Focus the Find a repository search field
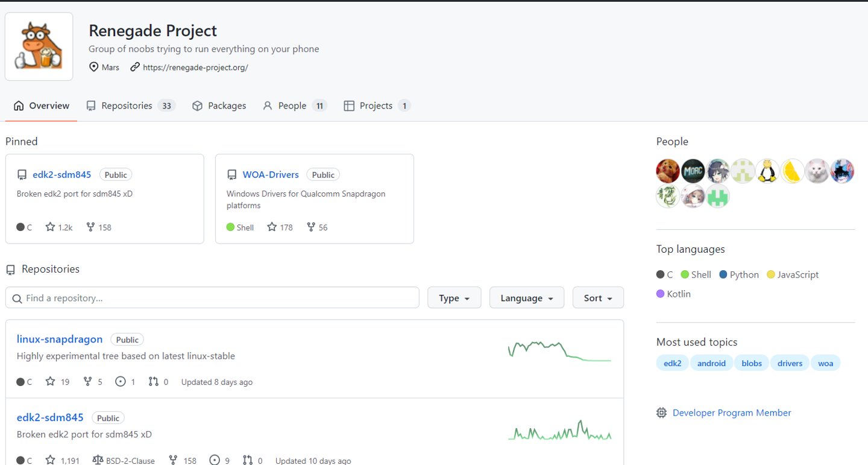 pyautogui.click(x=212, y=298)
